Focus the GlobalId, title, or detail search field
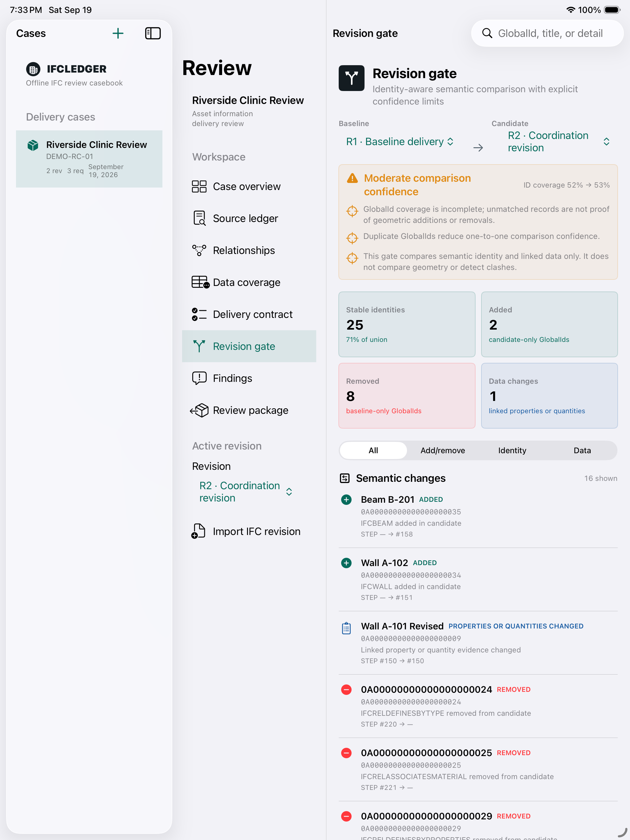Viewport: 630px width, 840px height. (x=548, y=34)
